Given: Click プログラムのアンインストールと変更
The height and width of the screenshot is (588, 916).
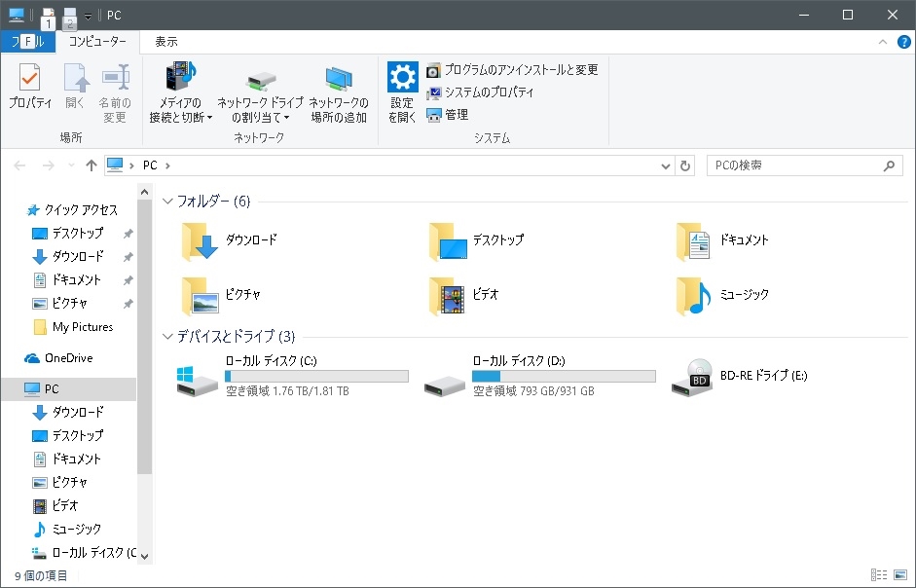Looking at the screenshot, I should click(512, 70).
